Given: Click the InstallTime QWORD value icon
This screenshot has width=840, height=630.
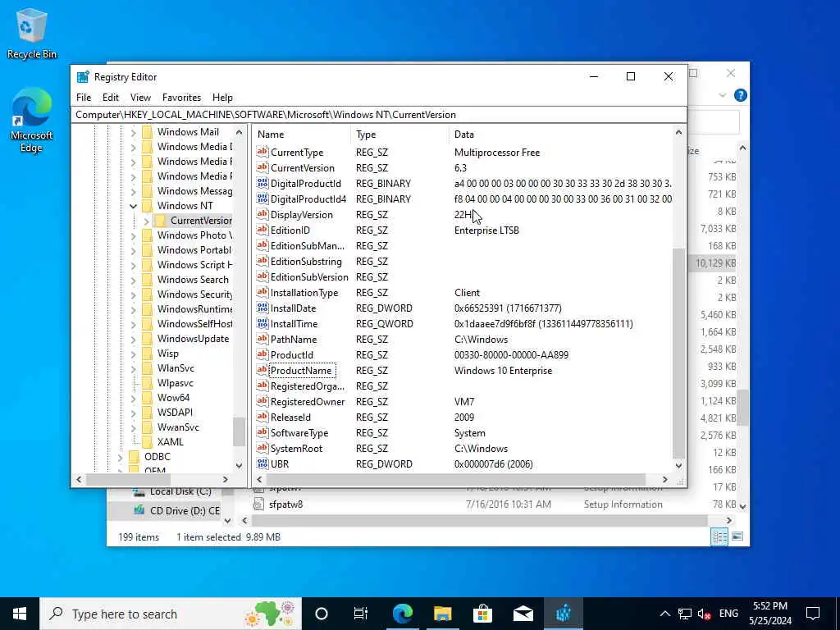Looking at the screenshot, I should (262, 323).
